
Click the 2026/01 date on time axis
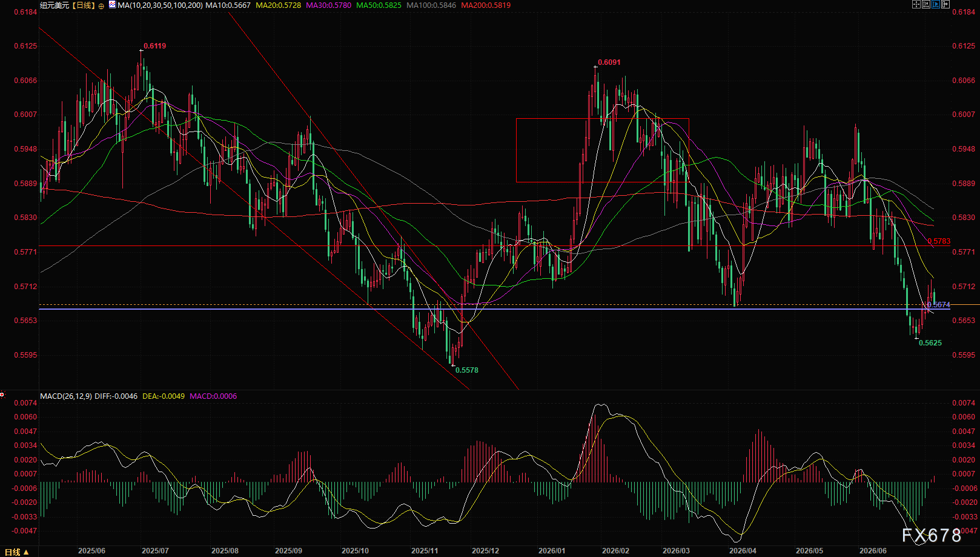[552, 551]
